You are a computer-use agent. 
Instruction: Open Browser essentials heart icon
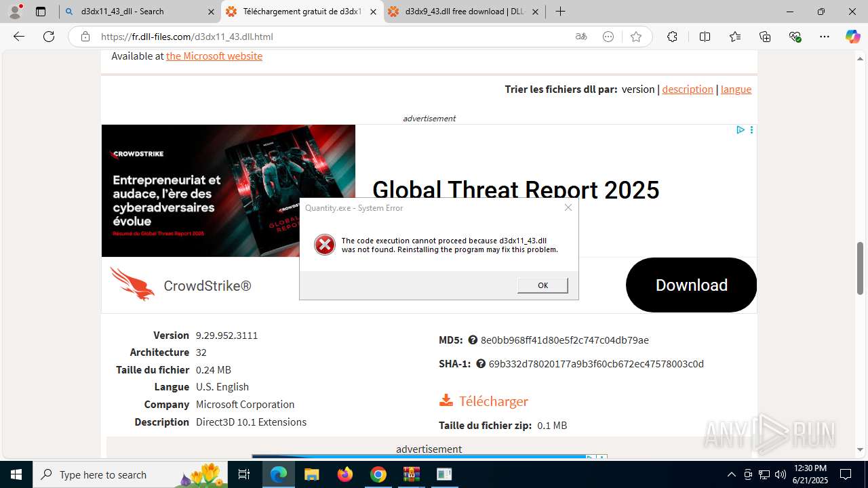coord(795,37)
